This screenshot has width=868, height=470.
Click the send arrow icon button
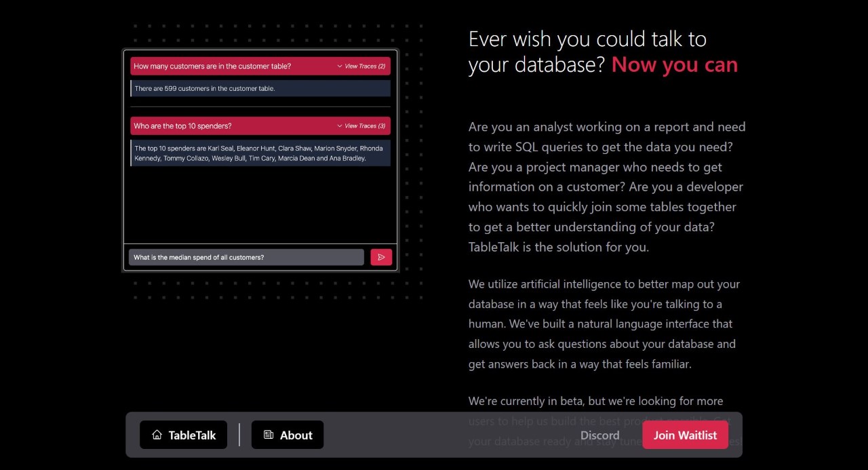click(381, 257)
